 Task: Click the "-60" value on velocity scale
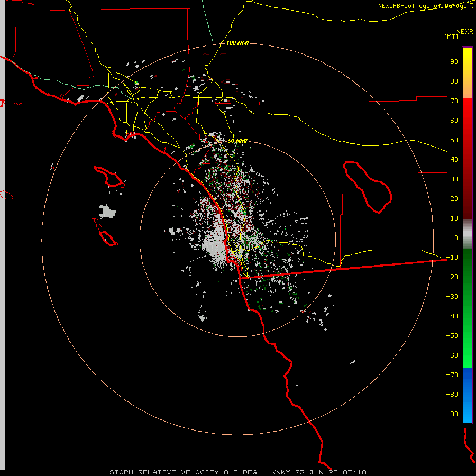pyautogui.click(x=452, y=355)
